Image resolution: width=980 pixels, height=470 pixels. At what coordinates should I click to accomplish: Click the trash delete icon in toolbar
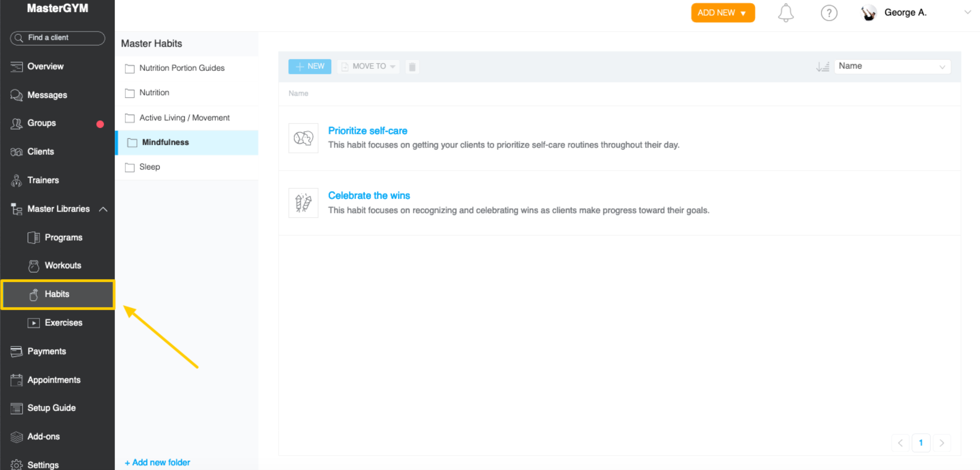coord(412,67)
